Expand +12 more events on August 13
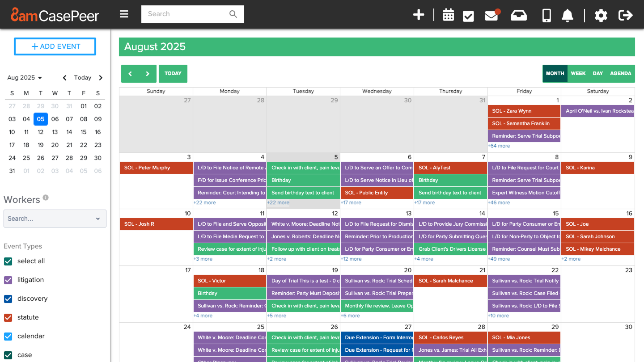 pyautogui.click(x=351, y=259)
